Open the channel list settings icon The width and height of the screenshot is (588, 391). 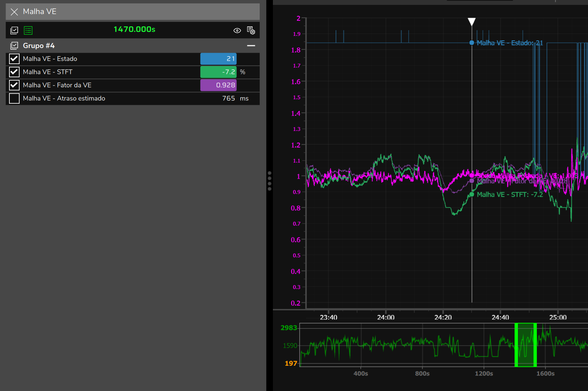click(x=251, y=30)
